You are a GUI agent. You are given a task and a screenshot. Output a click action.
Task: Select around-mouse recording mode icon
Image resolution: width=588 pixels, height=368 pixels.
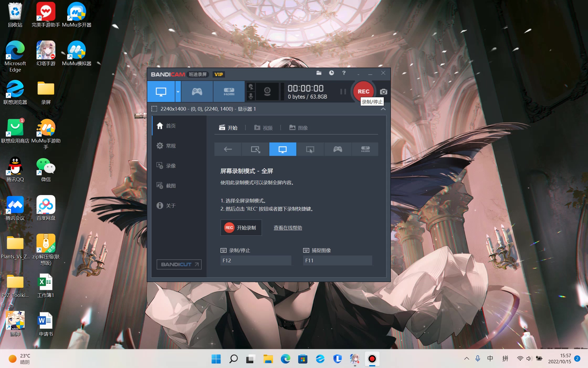click(x=310, y=149)
